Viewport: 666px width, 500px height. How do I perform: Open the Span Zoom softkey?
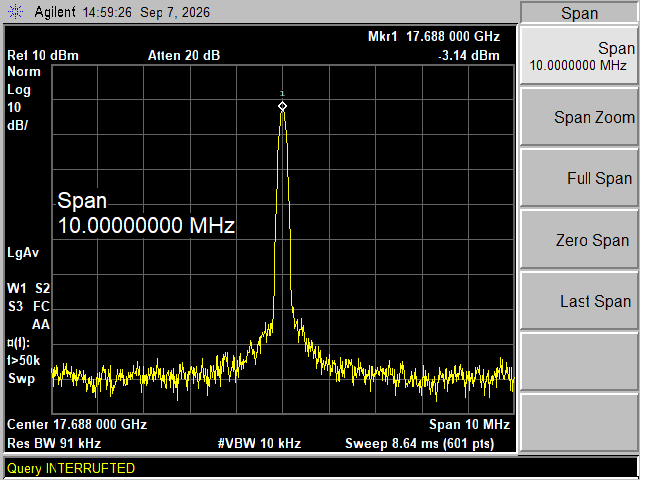click(579, 117)
